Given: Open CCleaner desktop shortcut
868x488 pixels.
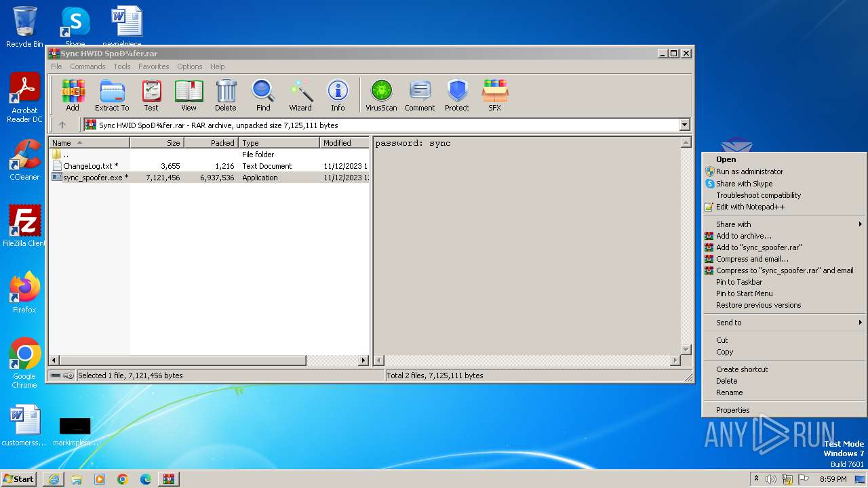Looking at the screenshot, I should [24, 160].
